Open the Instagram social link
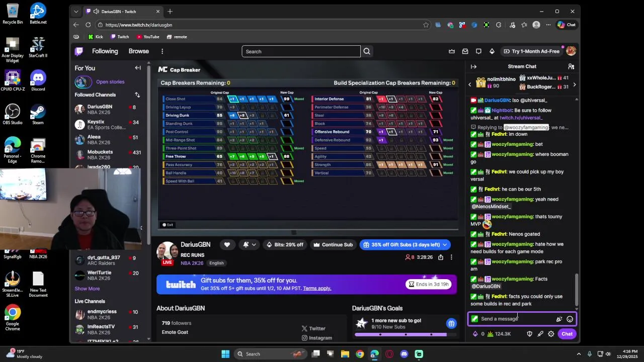The height and width of the screenshot is (362, 644). pos(317,338)
